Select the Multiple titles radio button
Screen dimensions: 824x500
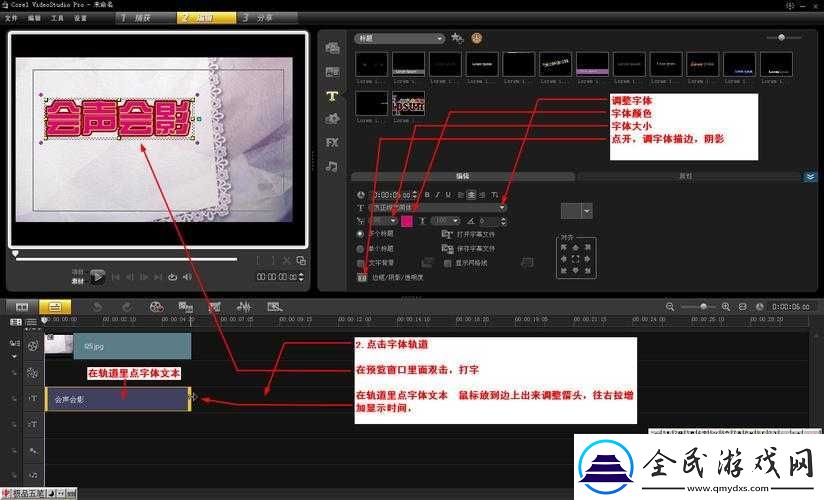coord(360,233)
